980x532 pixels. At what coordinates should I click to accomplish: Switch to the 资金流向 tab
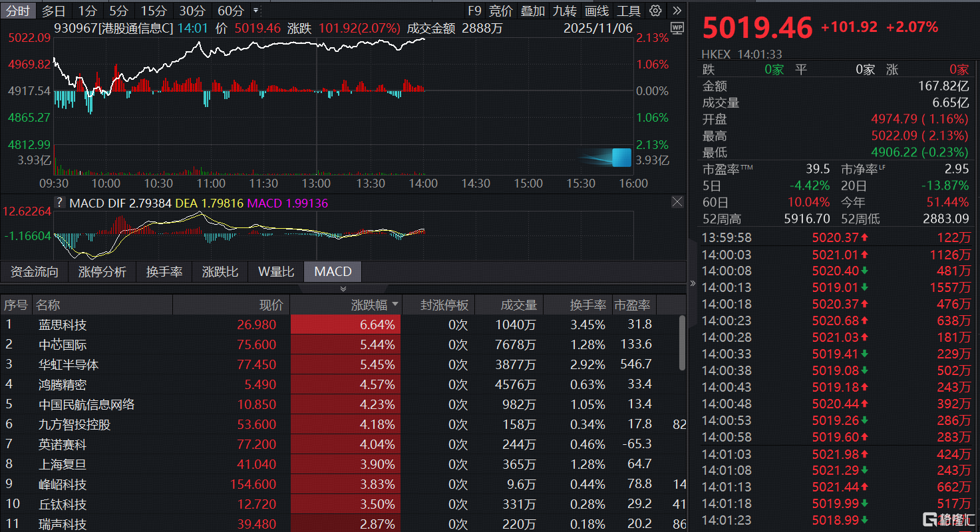click(x=35, y=271)
